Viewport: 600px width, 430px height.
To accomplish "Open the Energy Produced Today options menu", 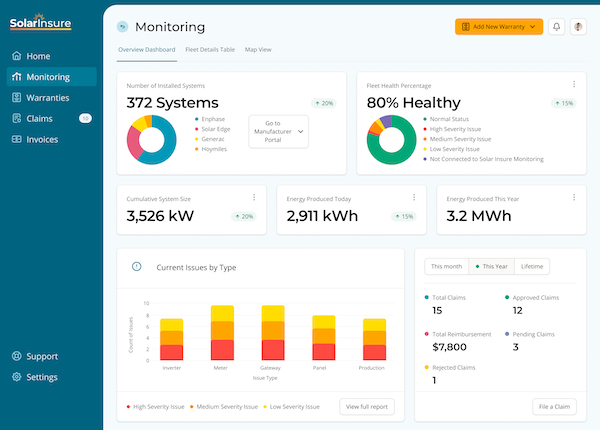I will 413,198.
